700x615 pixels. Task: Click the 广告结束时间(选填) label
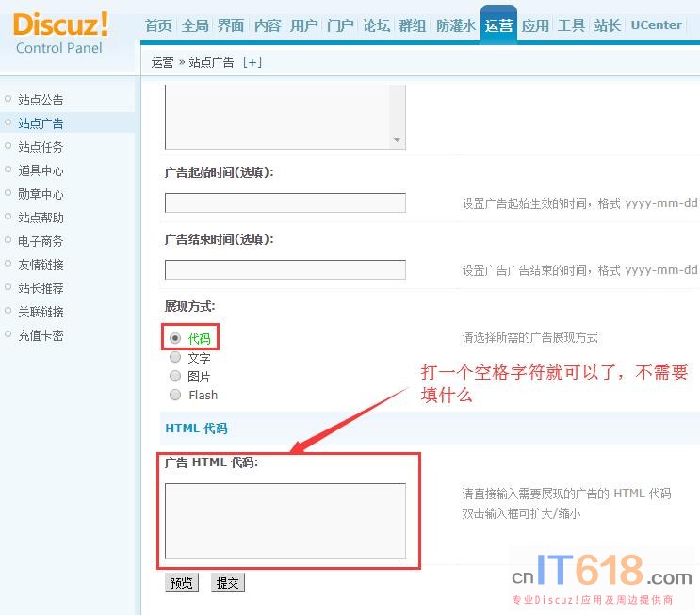[x=220, y=239]
